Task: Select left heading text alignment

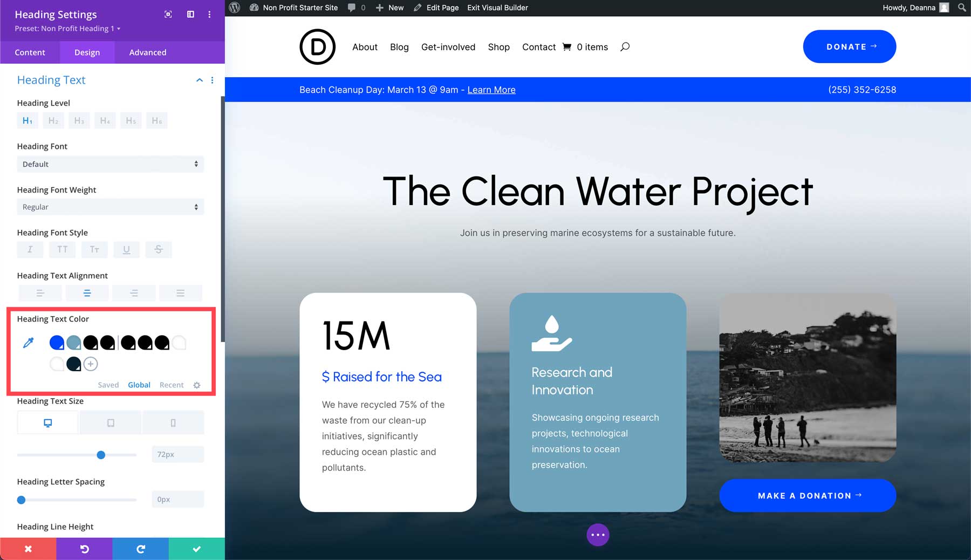Action: click(40, 292)
